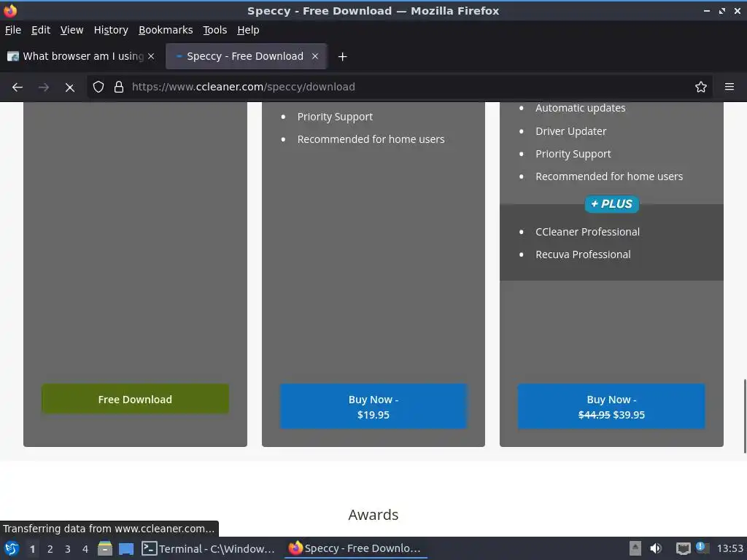Click the removable media tray icon
This screenshot has height=560, width=747.
click(635, 548)
